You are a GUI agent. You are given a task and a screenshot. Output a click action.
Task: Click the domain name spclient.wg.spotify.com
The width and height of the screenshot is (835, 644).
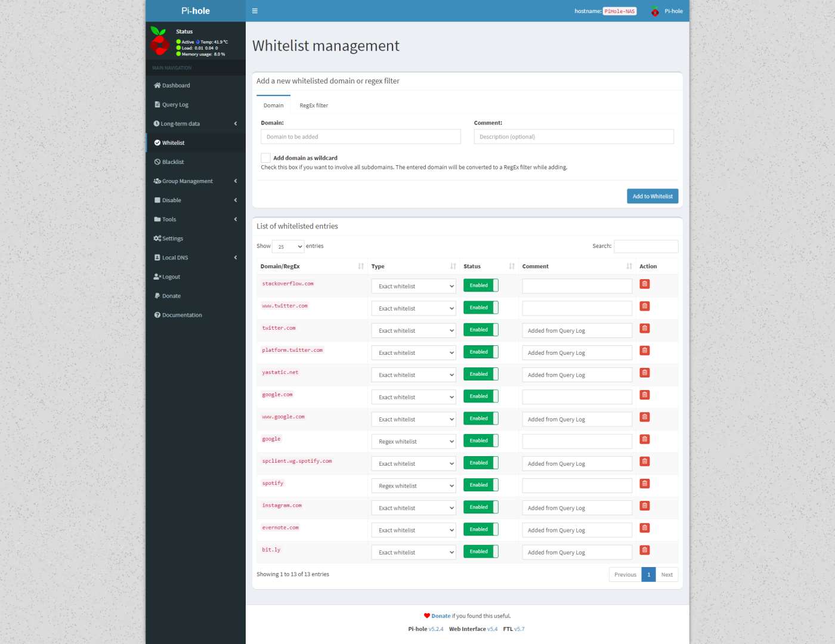pyautogui.click(x=297, y=462)
